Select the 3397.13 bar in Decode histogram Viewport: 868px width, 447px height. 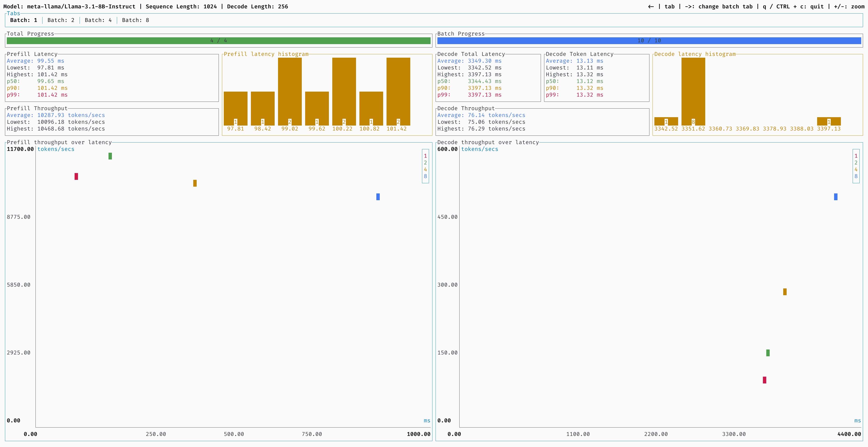click(829, 121)
